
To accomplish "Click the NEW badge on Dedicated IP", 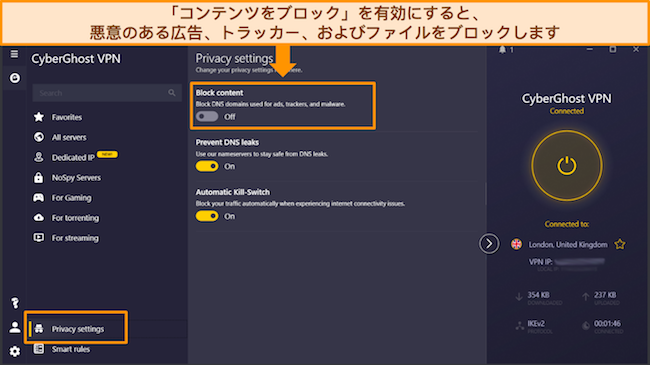I will [107, 154].
